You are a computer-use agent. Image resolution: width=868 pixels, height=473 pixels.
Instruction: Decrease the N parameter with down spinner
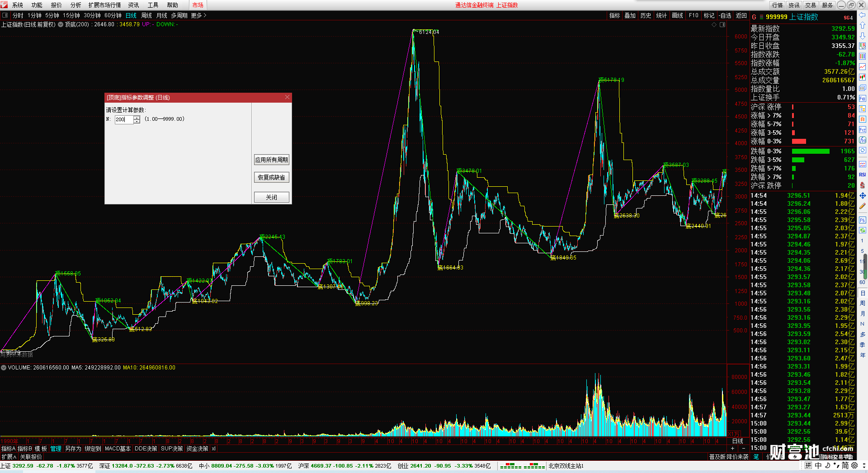click(x=137, y=121)
